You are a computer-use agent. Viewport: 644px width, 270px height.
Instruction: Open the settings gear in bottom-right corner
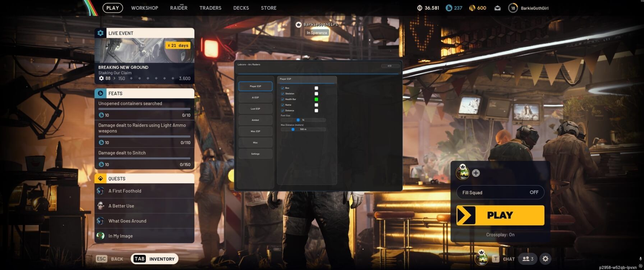pos(545,259)
